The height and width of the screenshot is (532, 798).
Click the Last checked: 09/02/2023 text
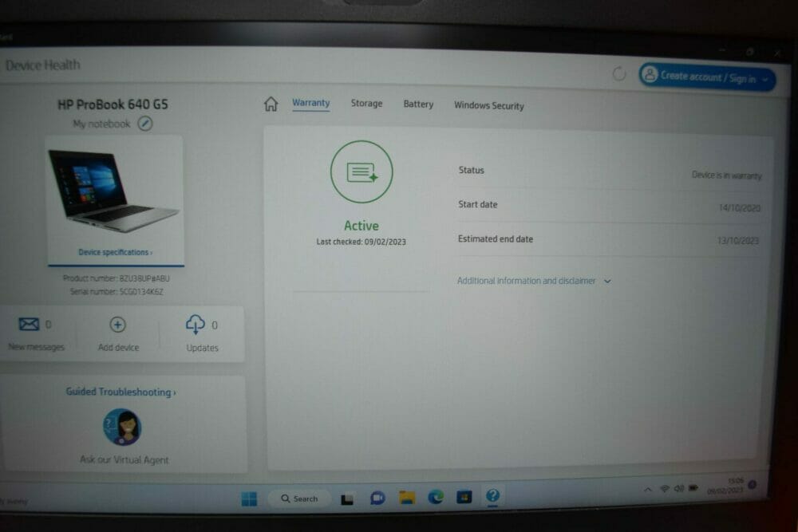361,242
